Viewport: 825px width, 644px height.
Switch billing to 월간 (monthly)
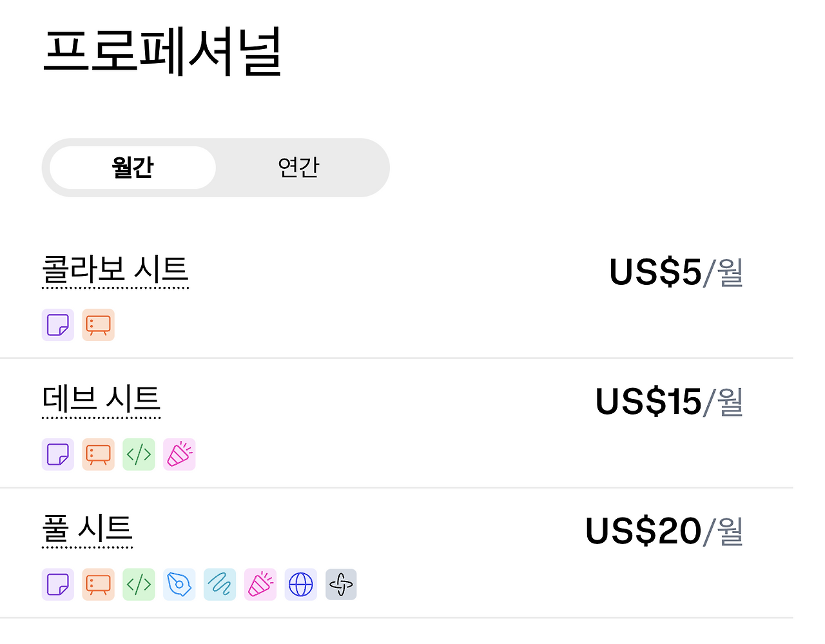pyautogui.click(x=133, y=168)
